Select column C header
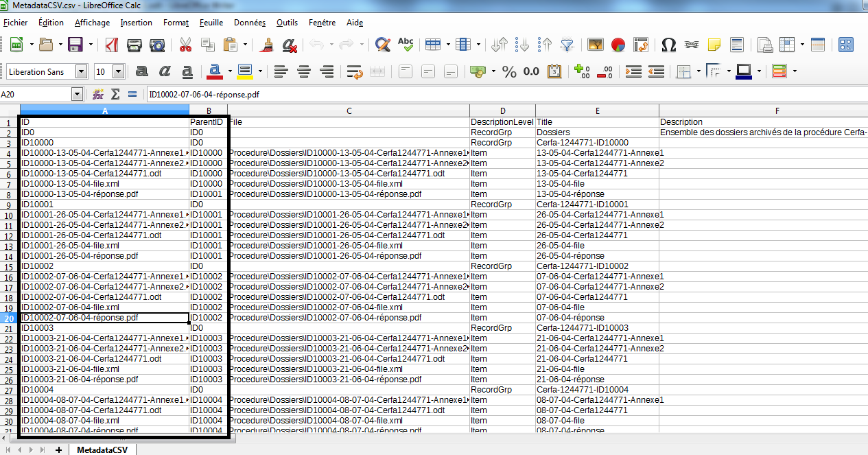Screen dimensions: 868x455 pyautogui.click(x=349, y=110)
